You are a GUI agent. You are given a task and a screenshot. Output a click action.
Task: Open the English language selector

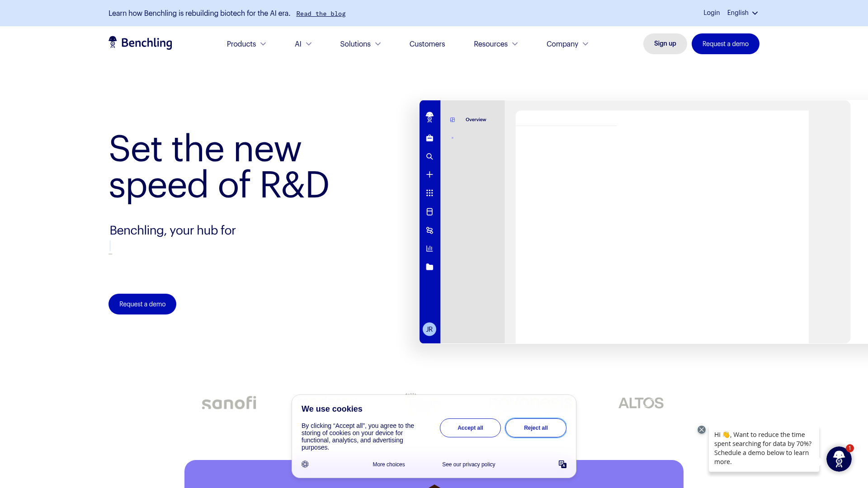tap(742, 13)
